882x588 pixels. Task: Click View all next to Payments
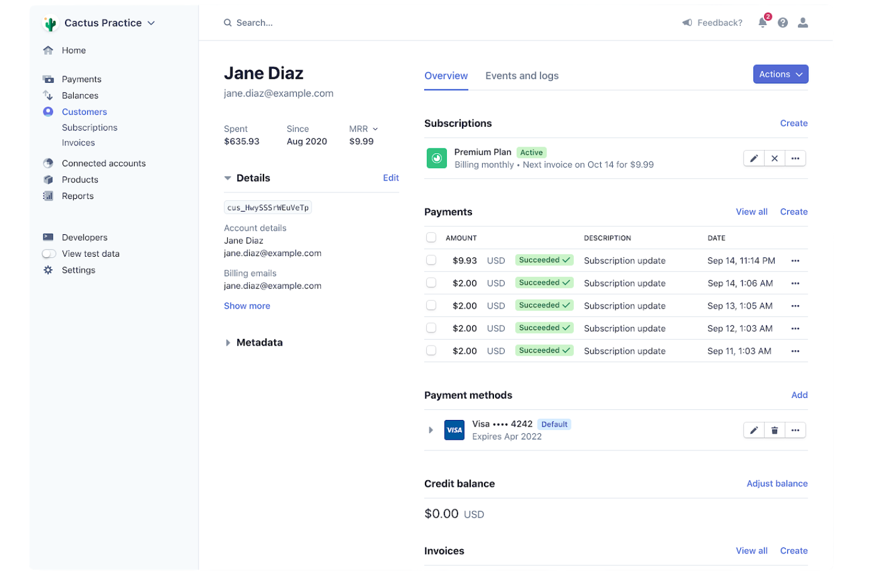(751, 211)
